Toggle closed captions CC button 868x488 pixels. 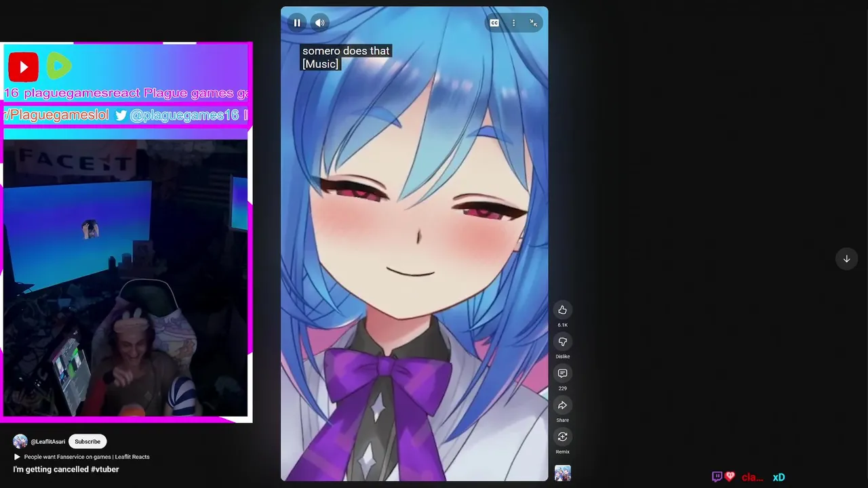(x=494, y=23)
